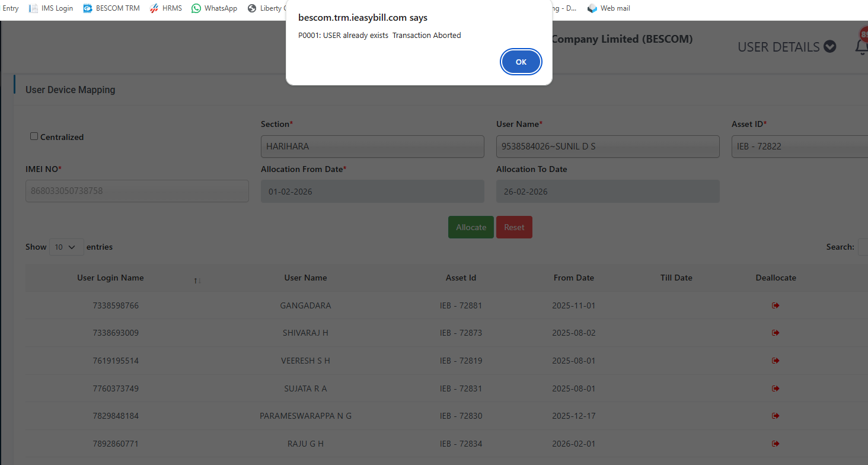This screenshot has width=868, height=465.
Task: Sort by the From Date column header
Action: (x=573, y=278)
